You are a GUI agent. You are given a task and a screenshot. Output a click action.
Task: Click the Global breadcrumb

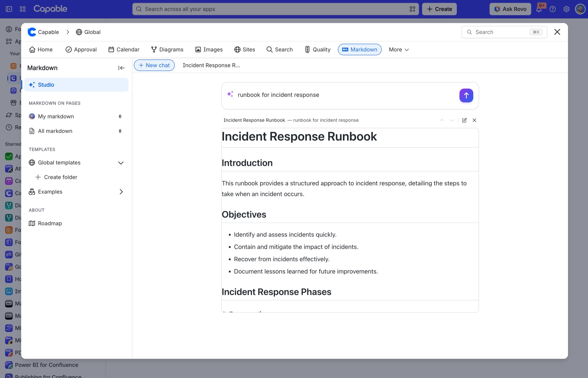[x=88, y=32]
